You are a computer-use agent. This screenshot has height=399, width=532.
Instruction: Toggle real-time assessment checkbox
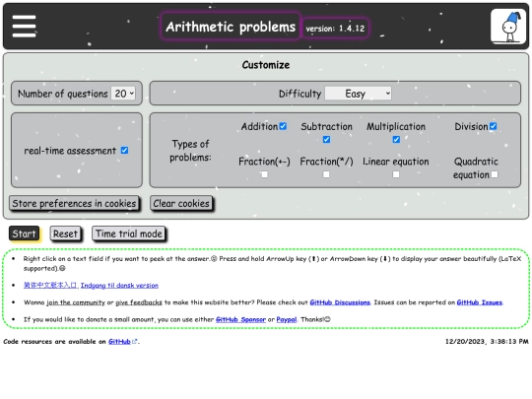point(124,151)
